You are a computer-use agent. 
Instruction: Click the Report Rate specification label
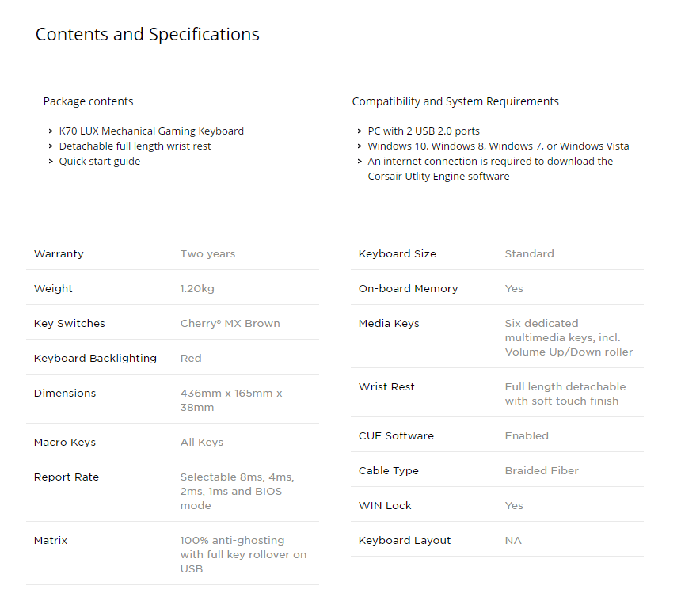[67, 477]
